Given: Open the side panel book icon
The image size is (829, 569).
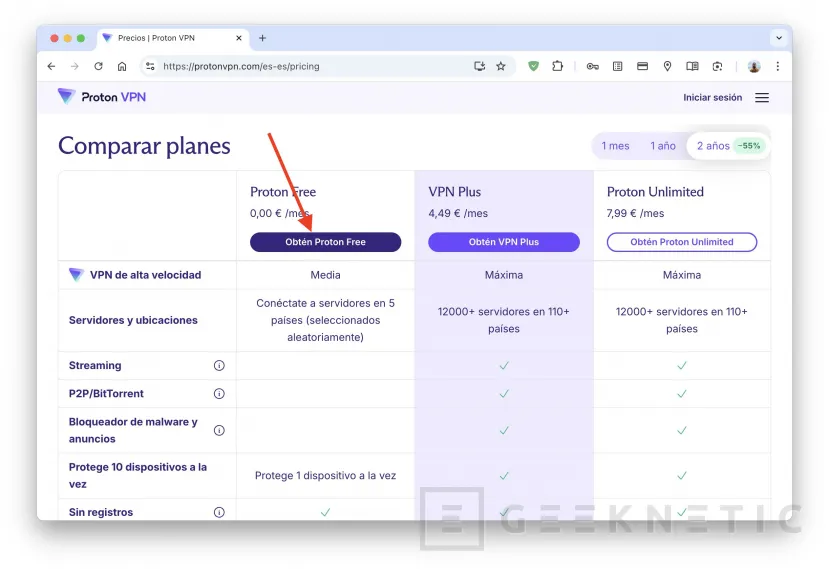Looking at the screenshot, I should pyautogui.click(x=692, y=66).
